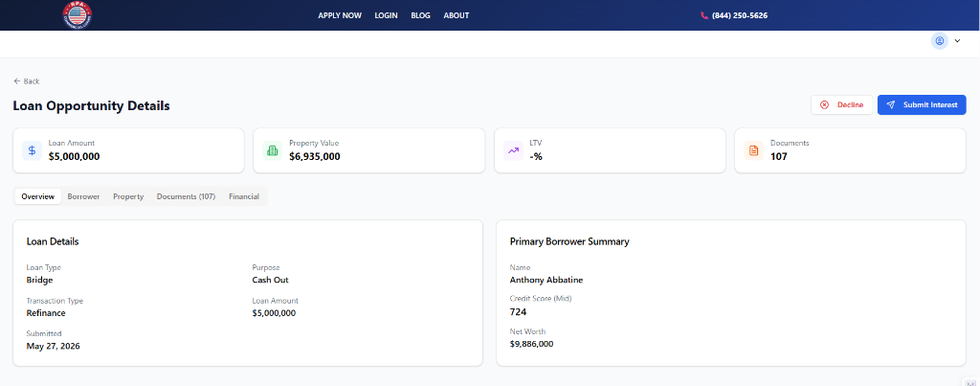Screen dimensions: 980x386
Task: Click paper plane icon in Submit Interest
Action: (x=891, y=105)
